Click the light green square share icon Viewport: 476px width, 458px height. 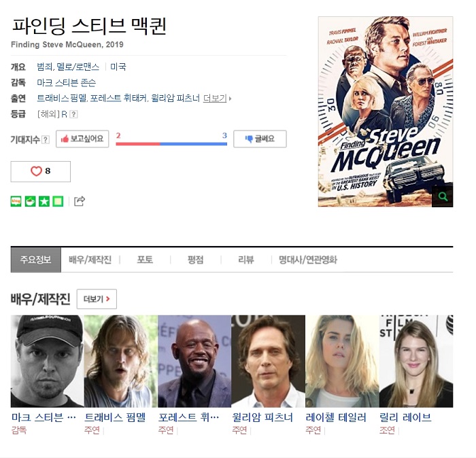coord(58,201)
